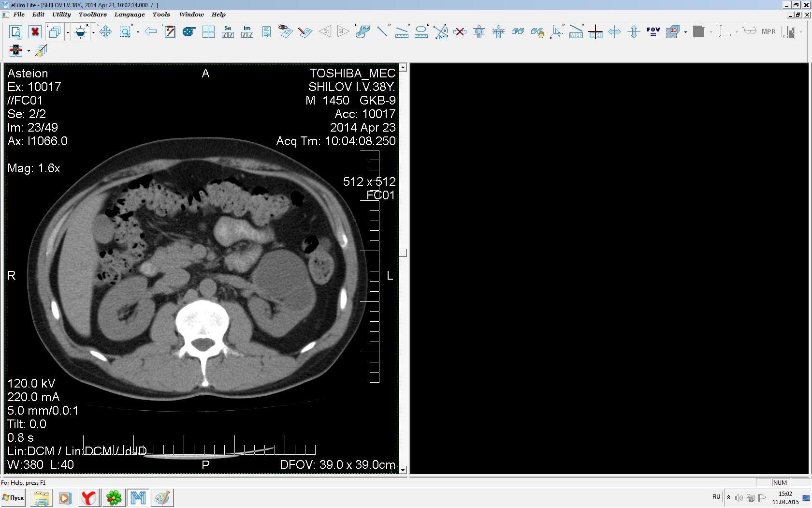Select the Pan tool

[x=105, y=32]
